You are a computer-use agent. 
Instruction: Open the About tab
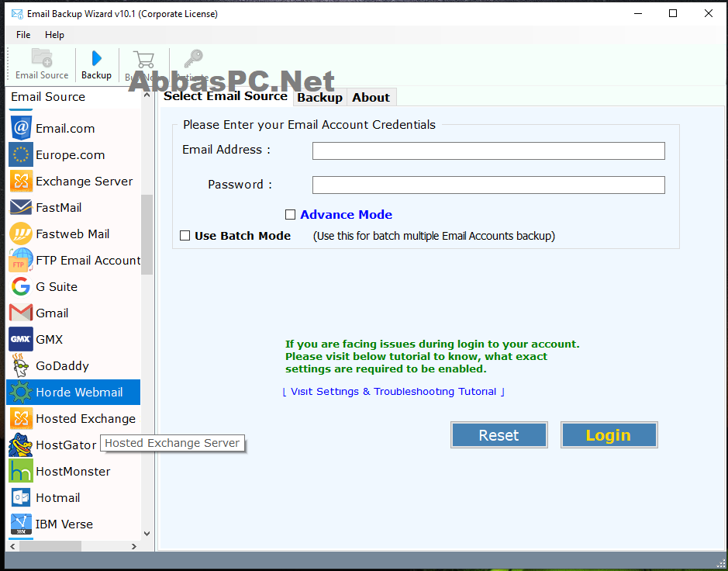pyautogui.click(x=371, y=98)
